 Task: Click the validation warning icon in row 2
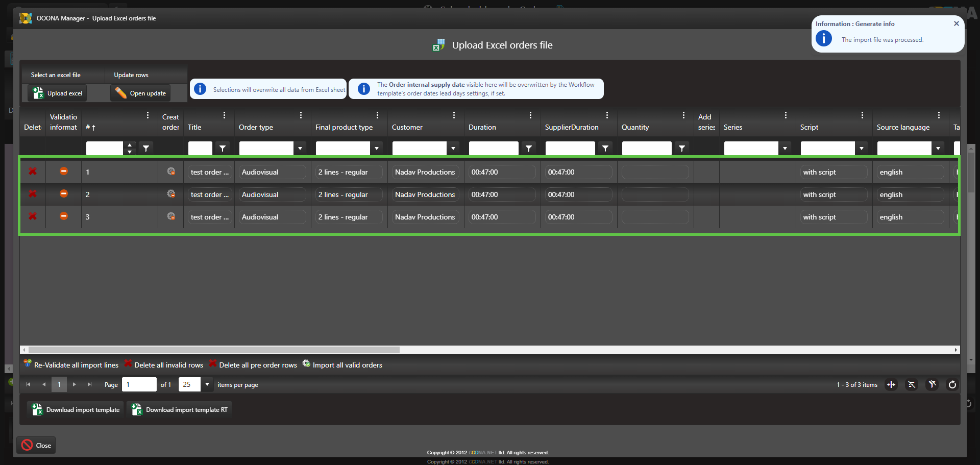point(64,194)
